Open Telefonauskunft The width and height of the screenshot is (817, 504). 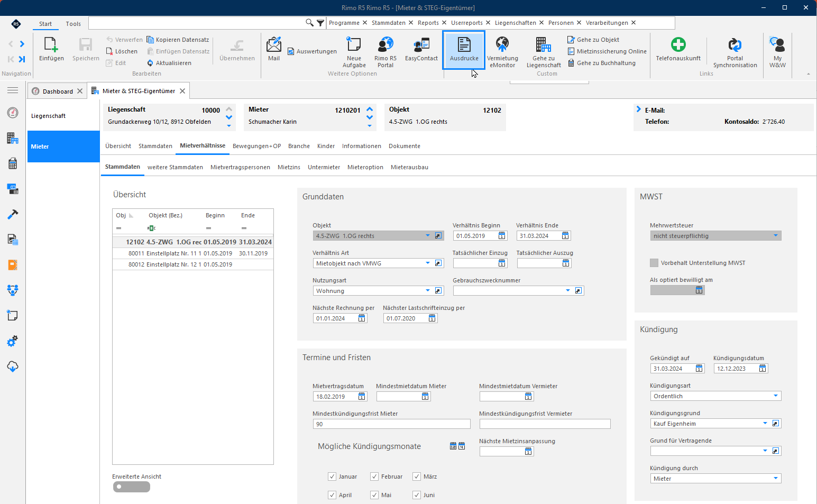[678, 49]
